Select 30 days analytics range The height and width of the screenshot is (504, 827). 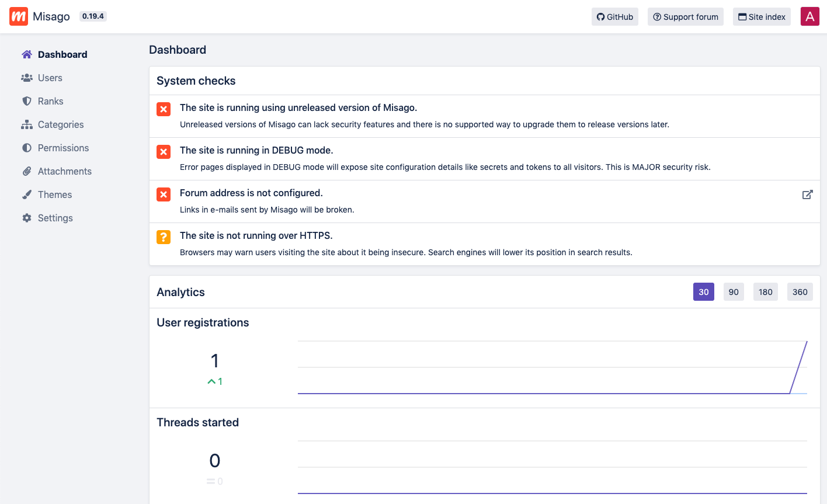click(x=703, y=292)
